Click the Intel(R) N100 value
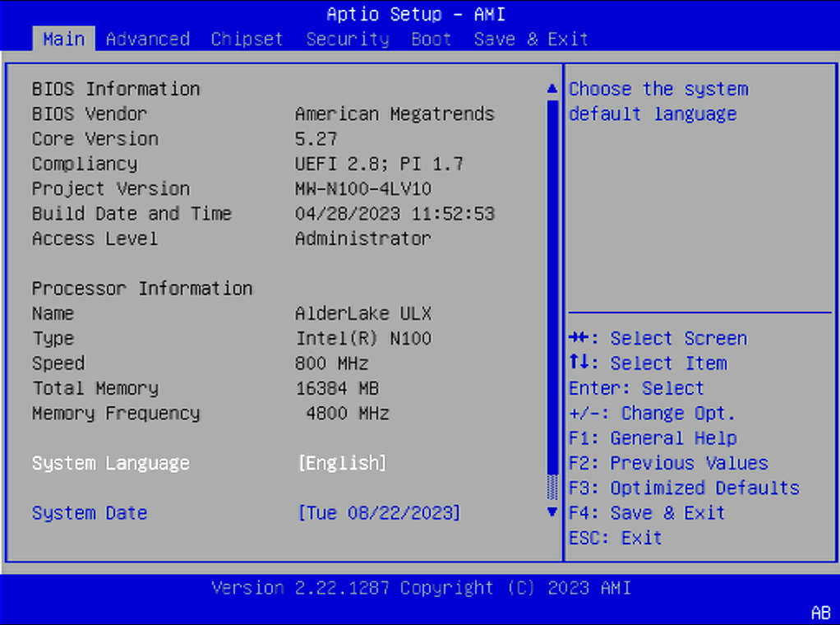 (364, 339)
